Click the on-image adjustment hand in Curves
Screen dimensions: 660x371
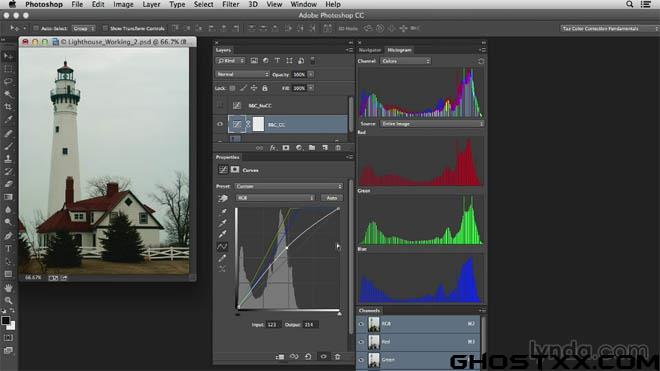[223, 198]
